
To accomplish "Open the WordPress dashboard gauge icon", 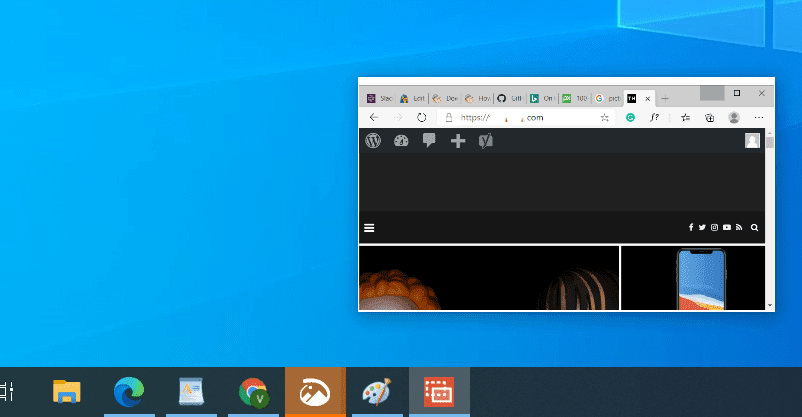I will (x=401, y=141).
